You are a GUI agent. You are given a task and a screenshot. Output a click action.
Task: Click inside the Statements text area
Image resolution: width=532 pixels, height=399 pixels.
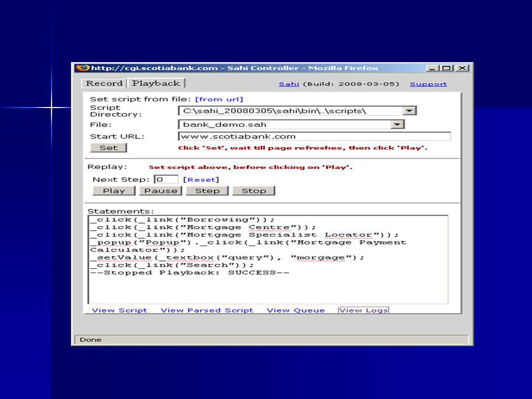[x=268, y=259]
